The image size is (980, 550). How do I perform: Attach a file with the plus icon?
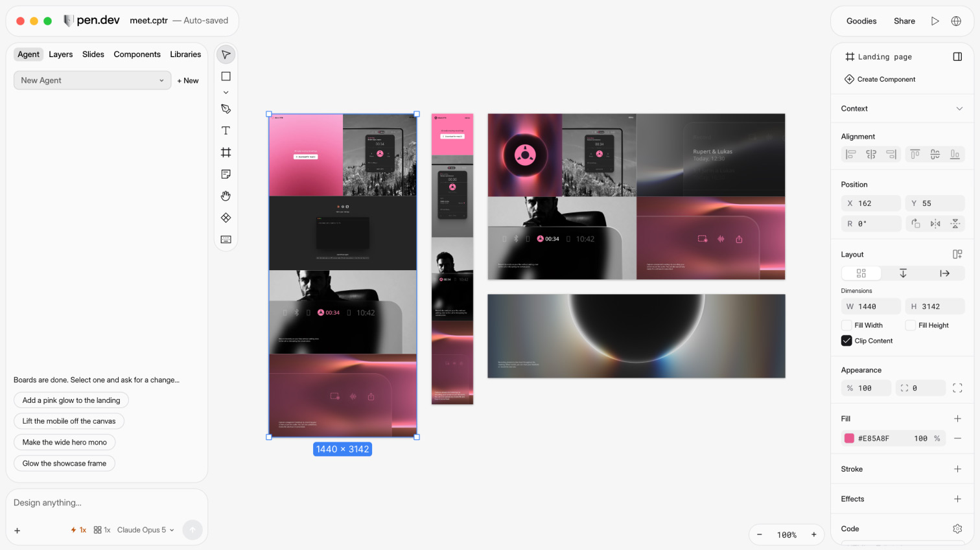click(x=17, y=531)
